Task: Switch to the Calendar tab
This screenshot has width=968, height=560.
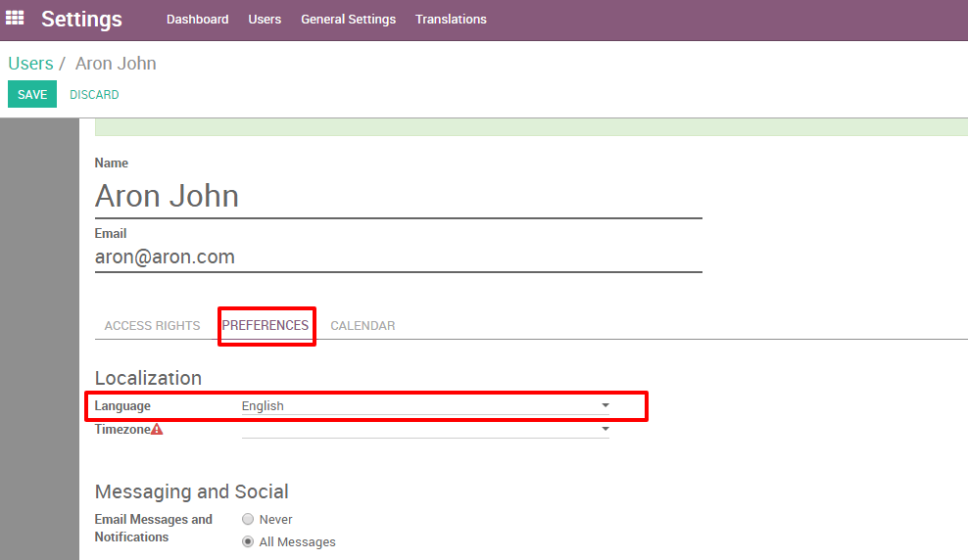Action: tap(363, 326)
